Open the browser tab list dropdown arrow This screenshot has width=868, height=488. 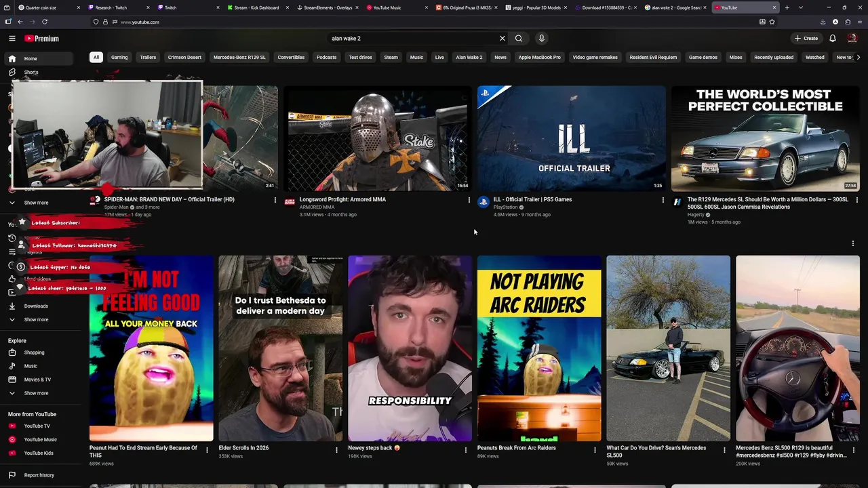coord(800,7)
